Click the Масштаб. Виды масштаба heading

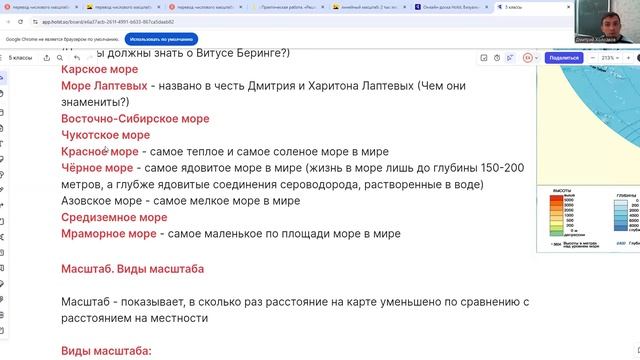click(x=133, y=269)
